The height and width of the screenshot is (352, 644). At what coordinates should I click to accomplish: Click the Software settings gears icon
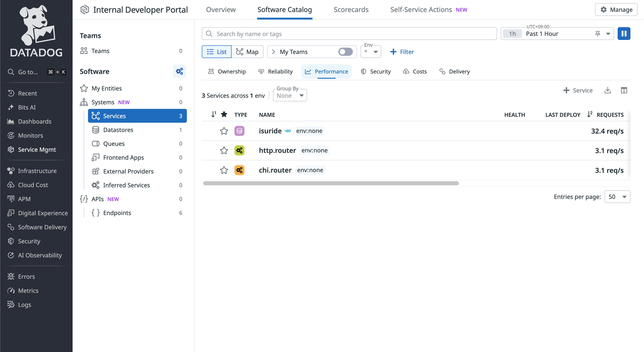(x=179, y=71)
